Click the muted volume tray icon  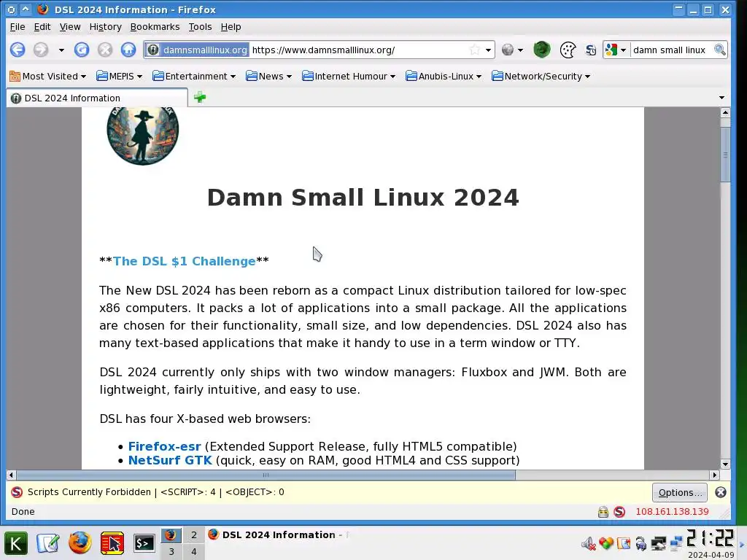click(589, 543)
